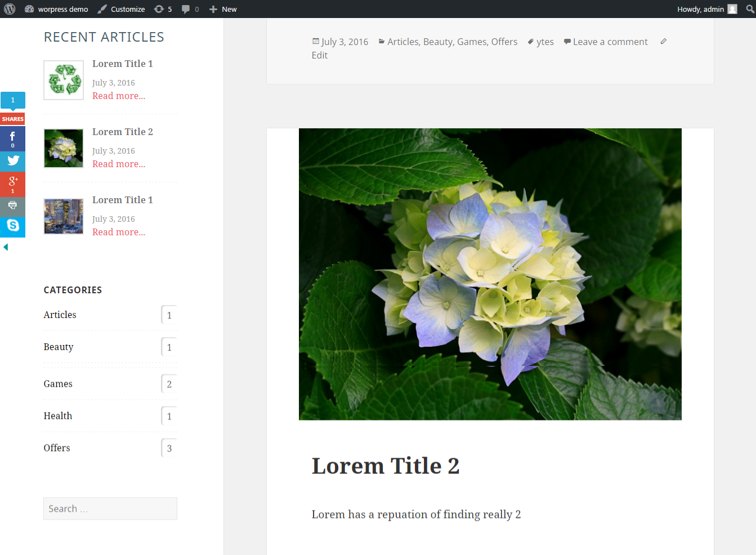Open the first Lorem Title 1 article link
This screenshot has height=555, width=756.
point(122,64)
